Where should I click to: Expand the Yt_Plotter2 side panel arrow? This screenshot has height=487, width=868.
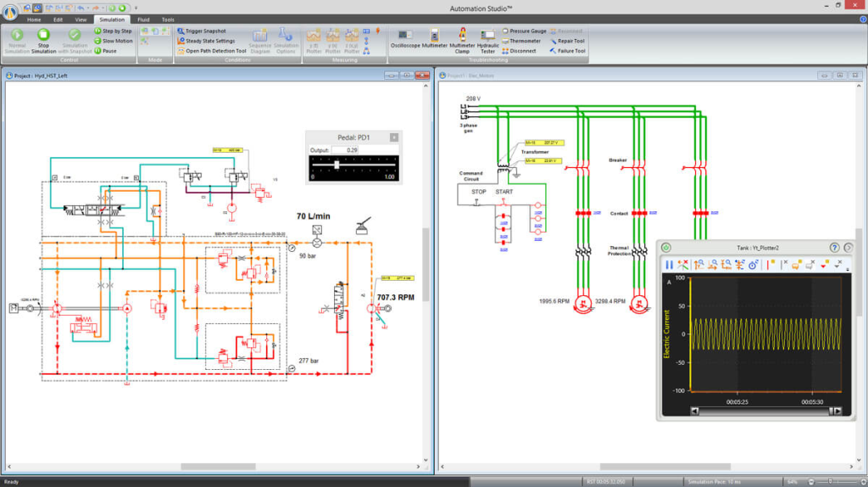click(x=848, y=248)
